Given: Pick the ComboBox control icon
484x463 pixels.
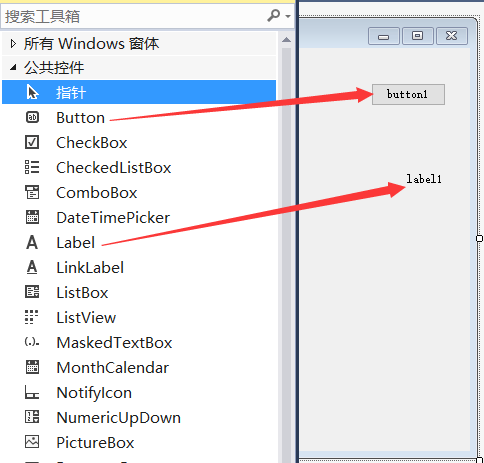Looking at the screenshot, I should pyautogui.click(x=32, y=192).
